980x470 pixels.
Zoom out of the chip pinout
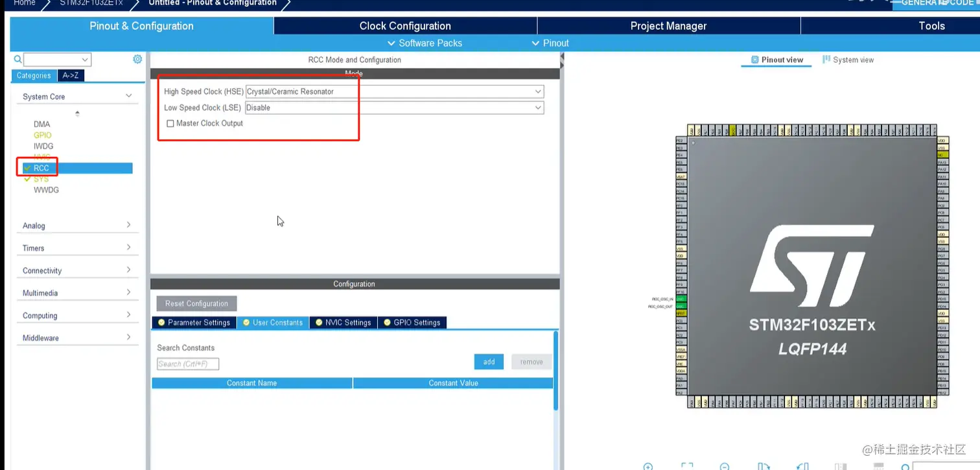pyautogui.click(x=725, y=467)
